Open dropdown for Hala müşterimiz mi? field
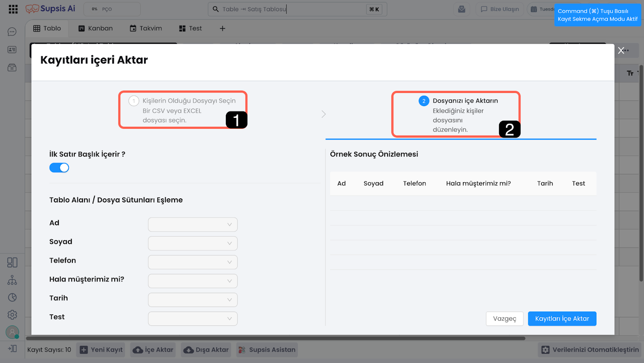This screenshot has width=644, height=363. click(x=192, y=281)
